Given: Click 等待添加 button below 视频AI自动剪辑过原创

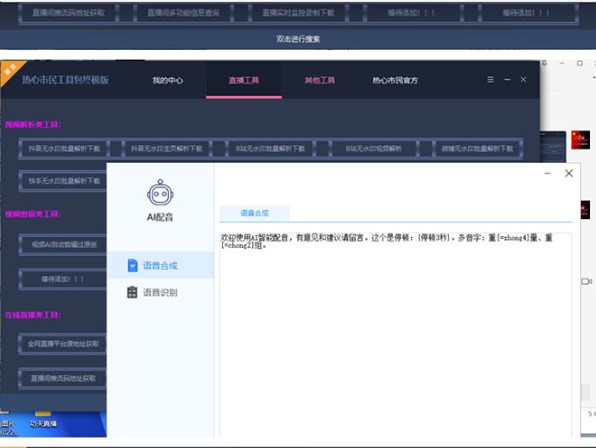Looking at the screenshot, I should click(63, 279).
